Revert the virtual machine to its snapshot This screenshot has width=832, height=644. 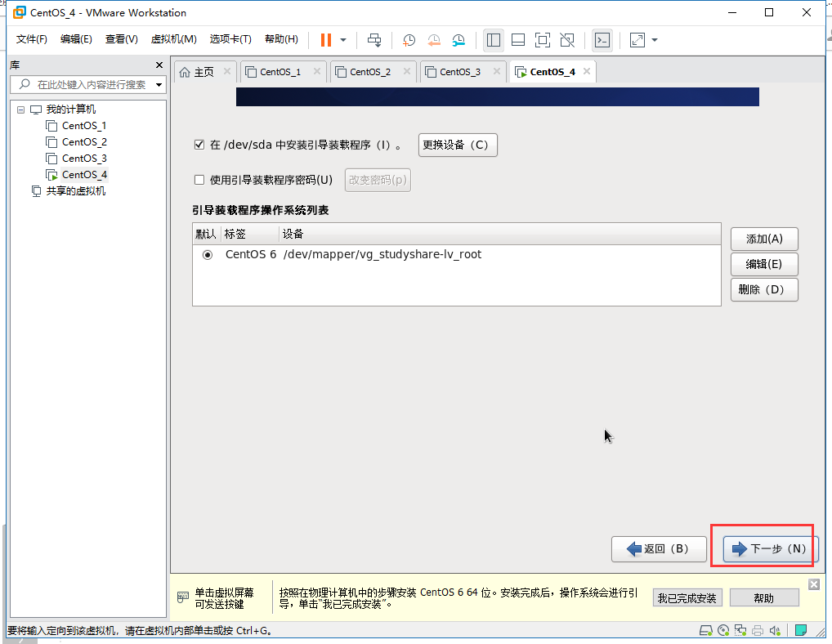(x=433, y=40)
